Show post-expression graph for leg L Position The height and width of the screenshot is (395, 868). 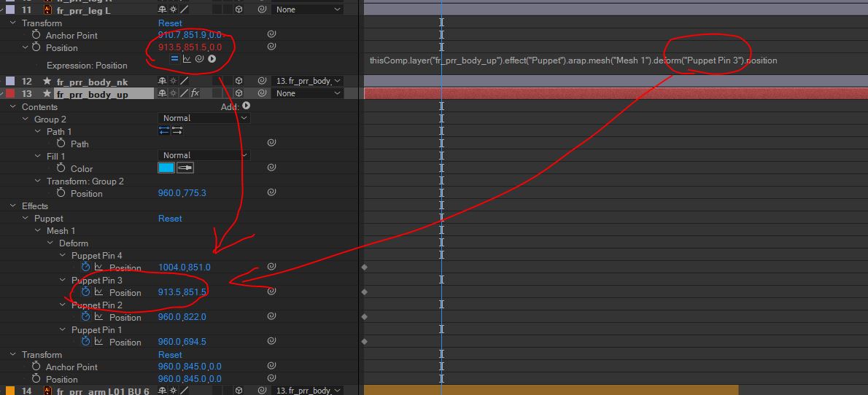point(187,58)
